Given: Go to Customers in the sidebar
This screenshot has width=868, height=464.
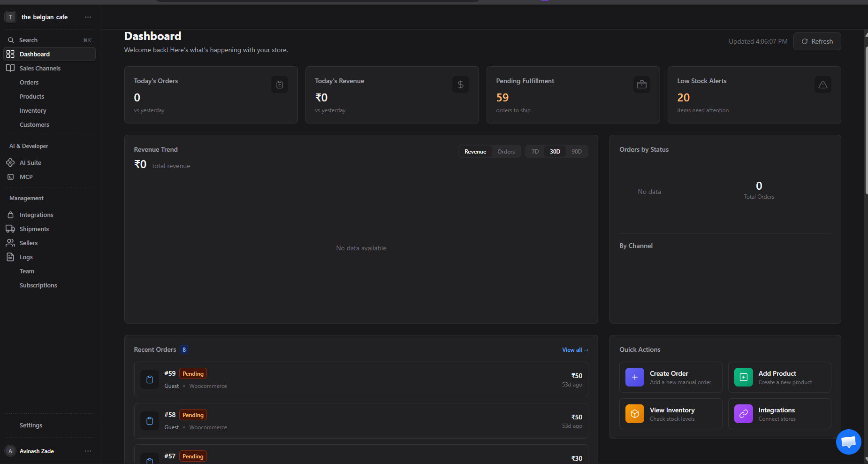Looking at the screenshot, I should pyautogui.click(x=34, y=124).
